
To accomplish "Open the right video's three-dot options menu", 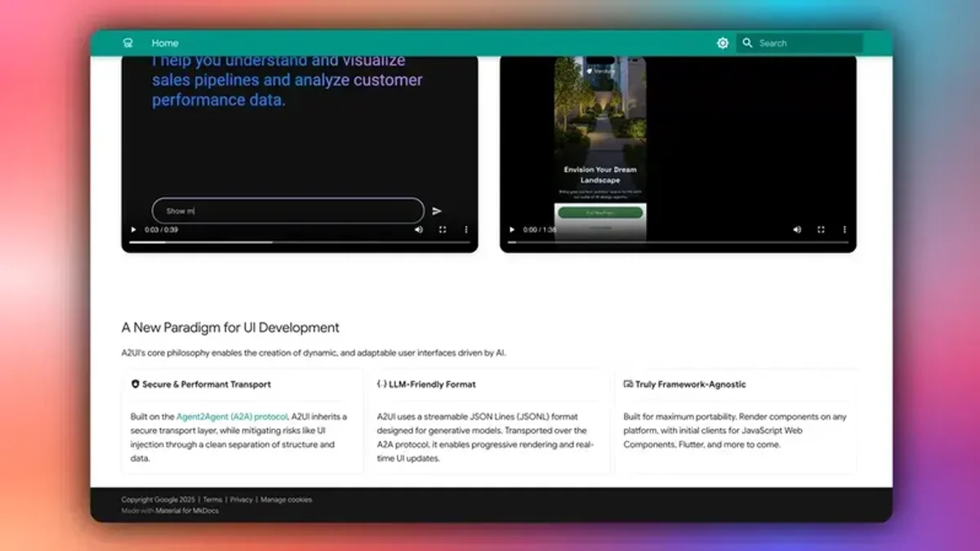I will (x=844, y=229).
